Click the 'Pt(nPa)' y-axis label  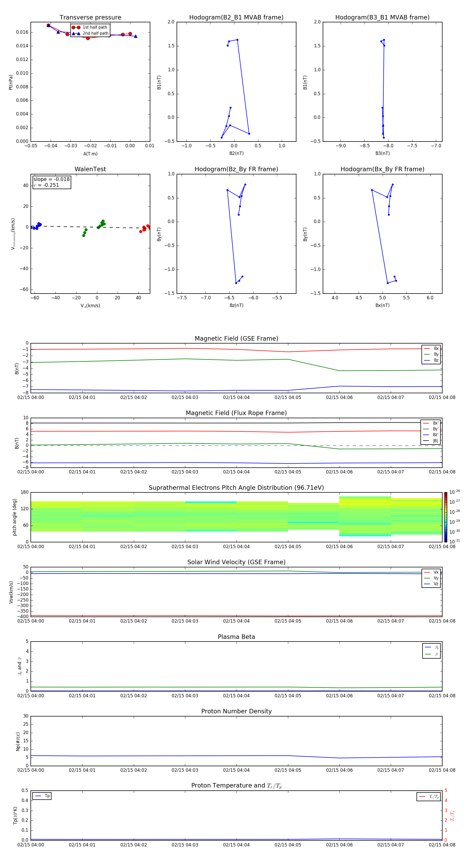point(11,82)
